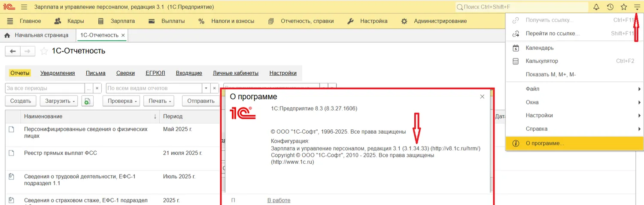Viewport: 644px width, 205px height.
Task: Open the notifications bell icon
Action: coord(596,7)
